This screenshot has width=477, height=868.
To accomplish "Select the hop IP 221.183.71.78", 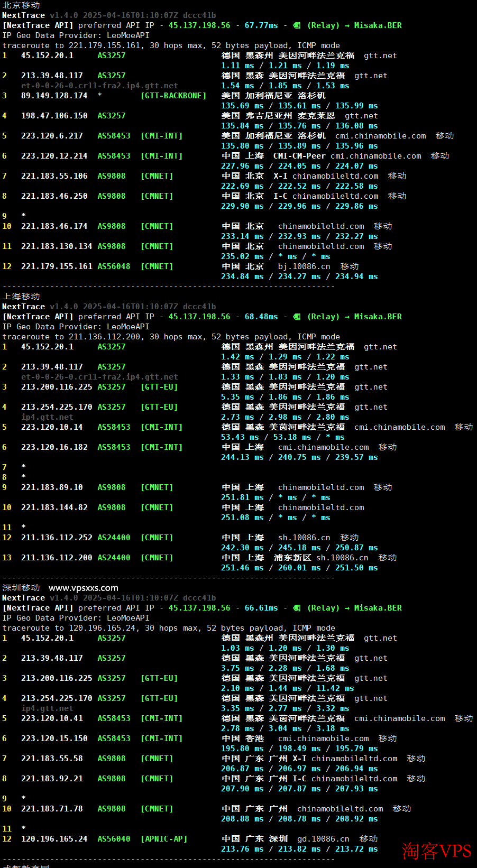I will [52, 809].
